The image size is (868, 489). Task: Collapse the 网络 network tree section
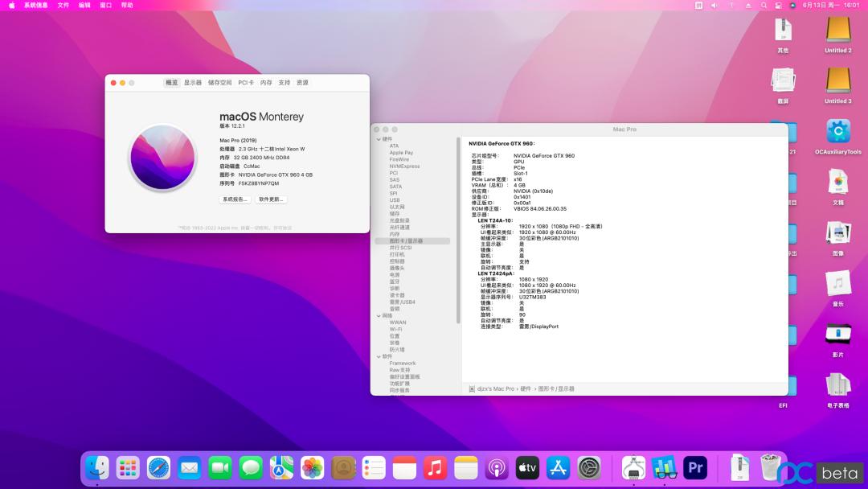[378, 316]
